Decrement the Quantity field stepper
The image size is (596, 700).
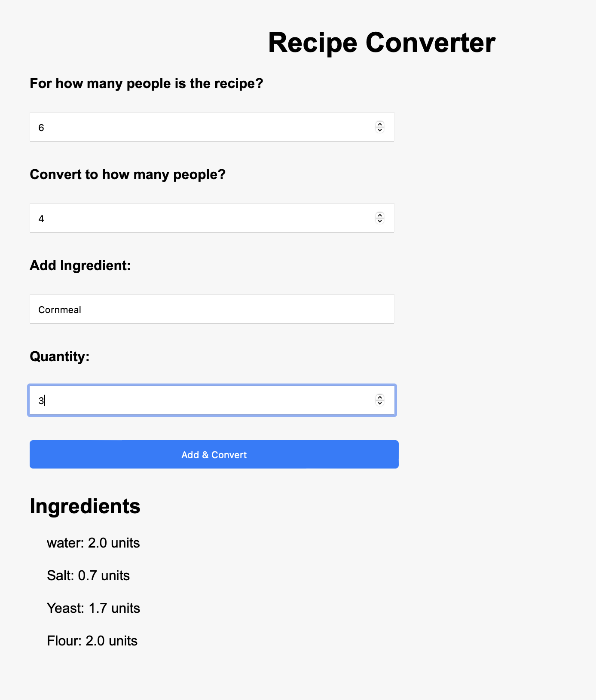(x=379, y=403)
